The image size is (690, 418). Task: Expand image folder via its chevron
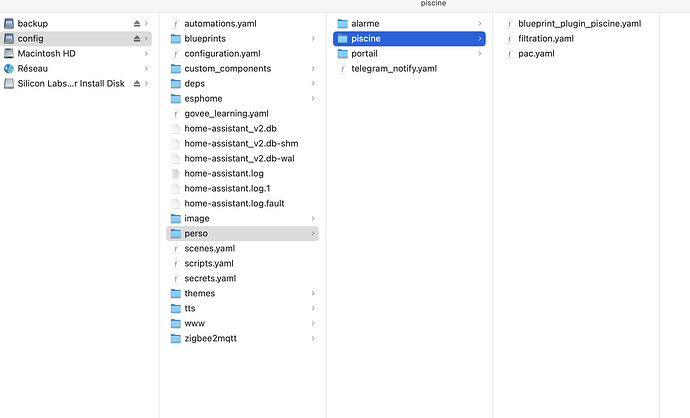313,219
